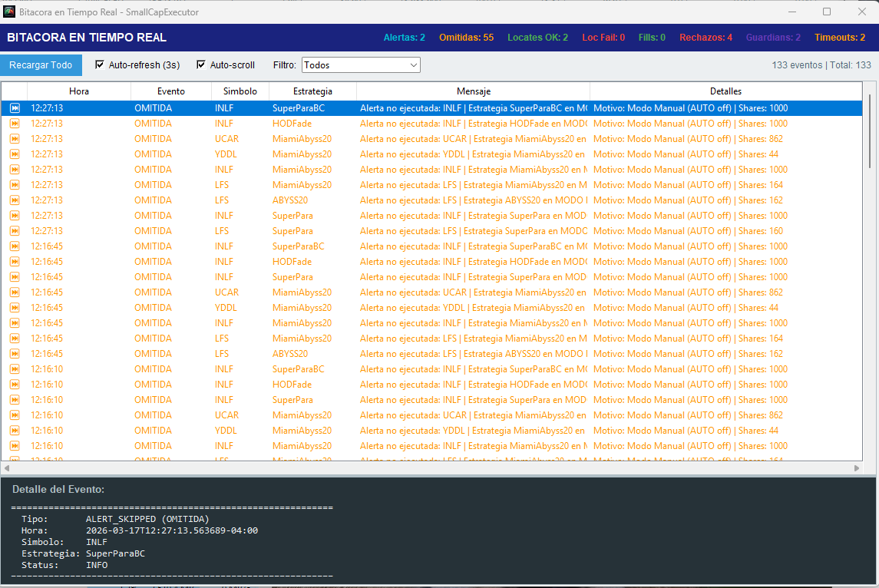
Task: Click the 'Timeouts: 2' counter
Action: [x=840, y=38]
